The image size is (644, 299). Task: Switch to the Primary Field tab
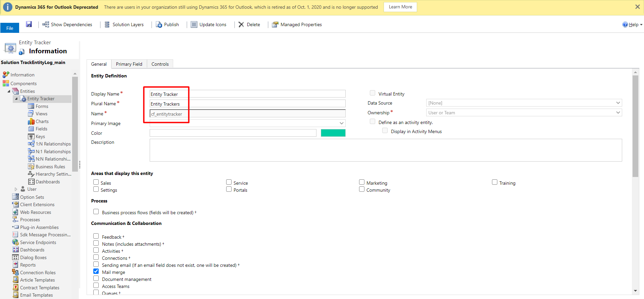click(x=129, y=64)
